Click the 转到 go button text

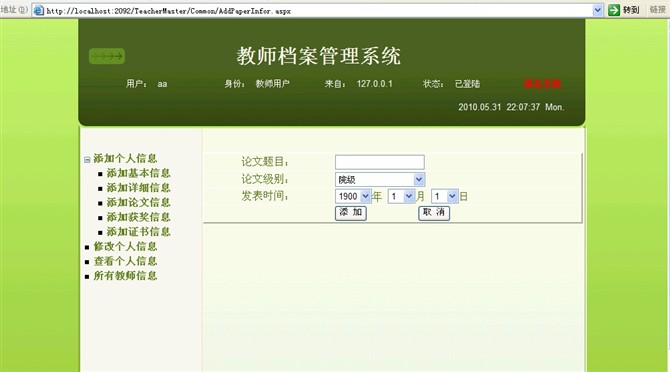coord(631,10)
